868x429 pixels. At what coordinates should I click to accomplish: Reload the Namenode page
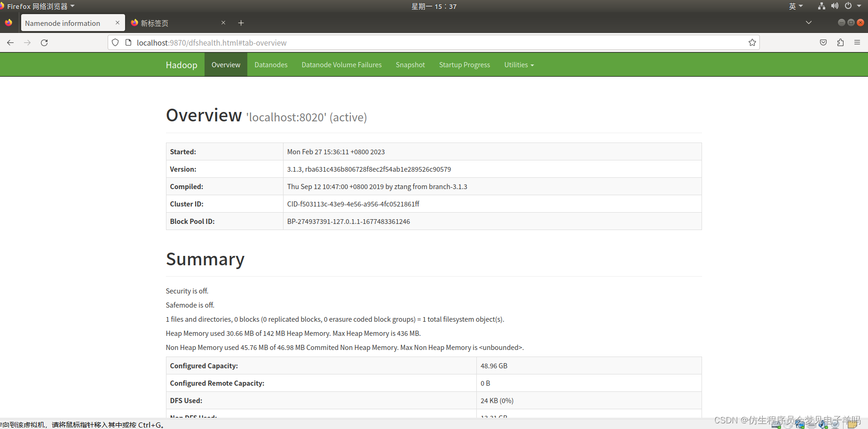[x=44, y=43]
